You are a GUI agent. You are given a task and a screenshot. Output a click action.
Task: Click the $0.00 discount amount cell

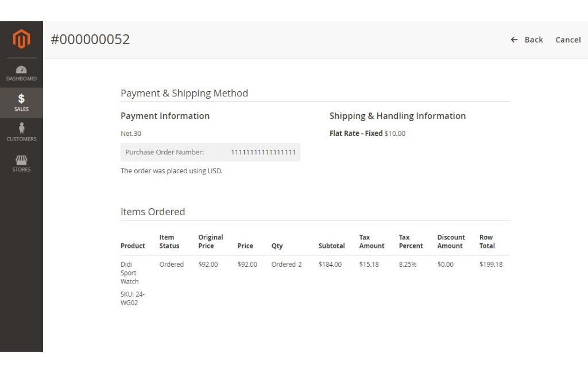click(445, 265)
